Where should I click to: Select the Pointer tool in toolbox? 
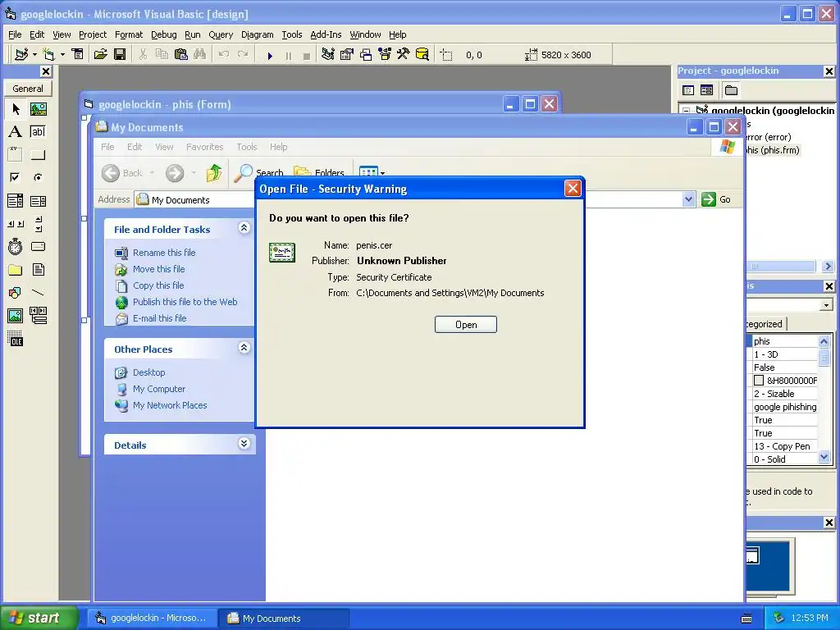16,109
